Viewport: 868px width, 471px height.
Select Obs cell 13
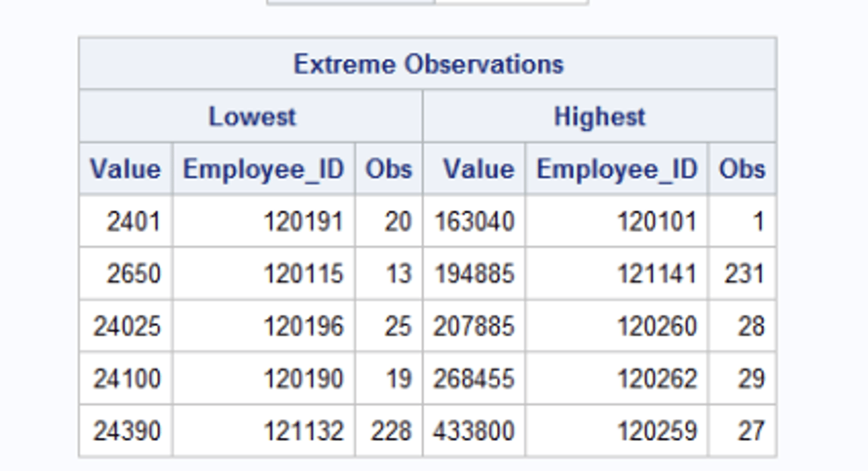(x=398, y=274)
